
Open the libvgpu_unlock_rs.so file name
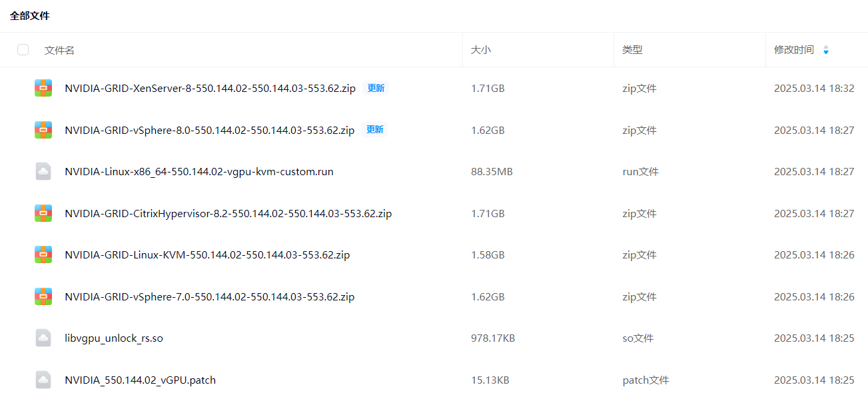[114, 338]
